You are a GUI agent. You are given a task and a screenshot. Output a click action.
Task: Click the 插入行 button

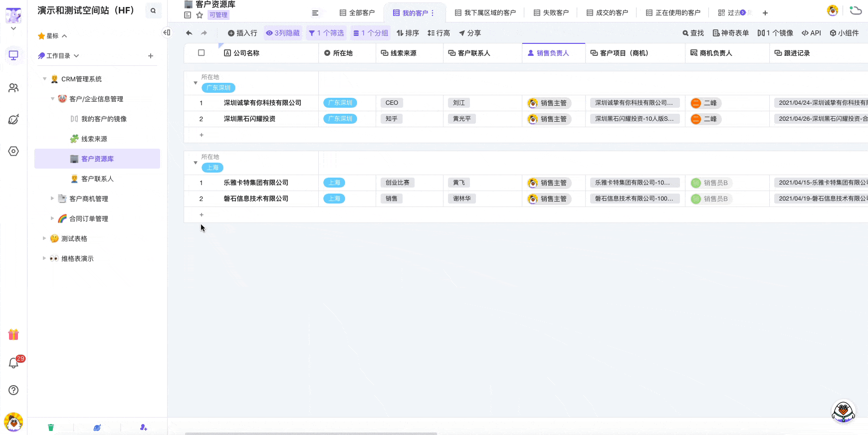[242, 33]
